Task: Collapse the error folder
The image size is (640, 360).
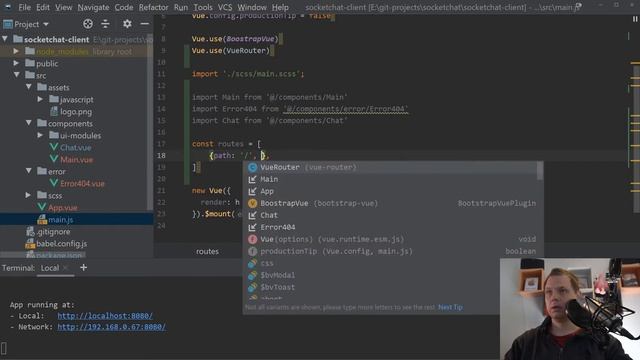Action: pos(29,171)
